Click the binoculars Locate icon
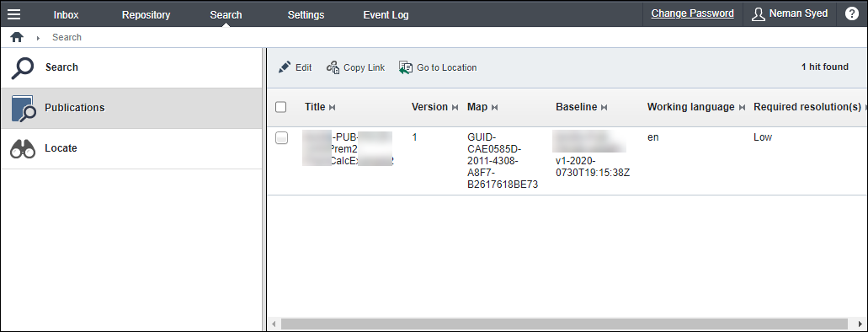868x332 pixels. coord(23,148)
